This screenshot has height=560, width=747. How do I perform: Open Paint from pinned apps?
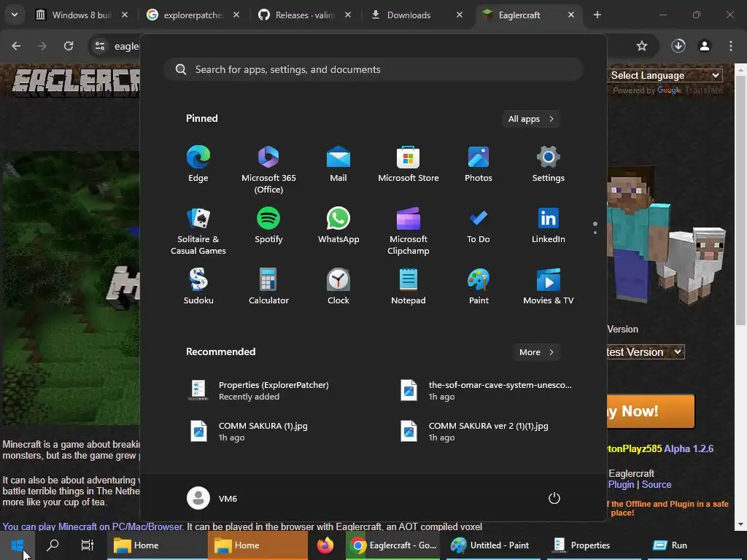click(479, 287)
